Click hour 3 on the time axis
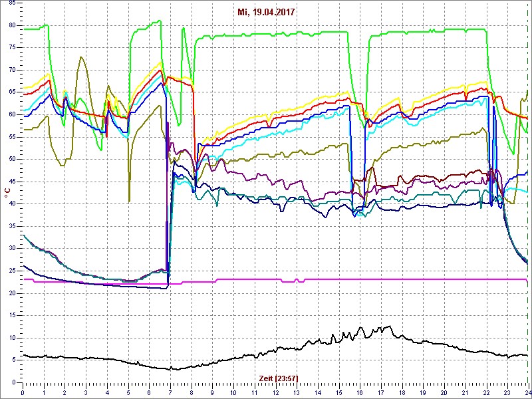 tap(86, 391)
